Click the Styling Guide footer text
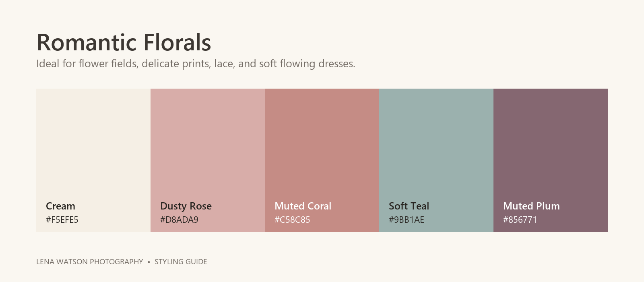This screenshot has height=282, width=644. [181, 262]
